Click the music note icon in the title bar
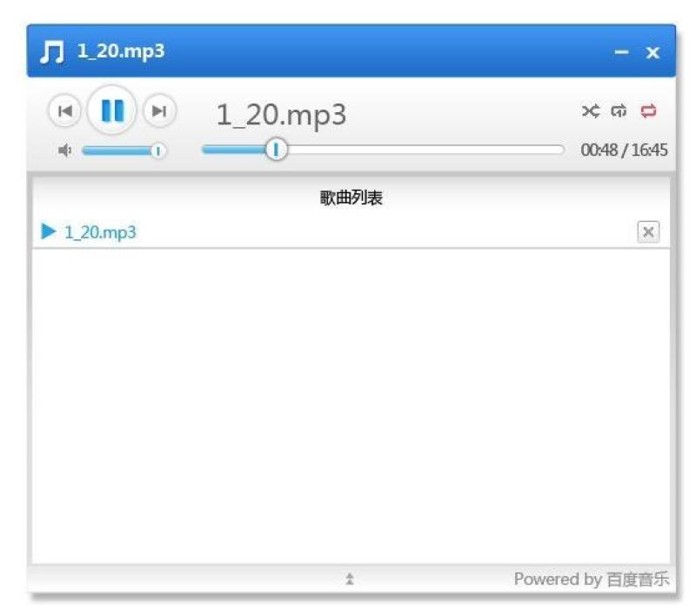Viewport: 696px width, 616px height. [x=54, y=50]
